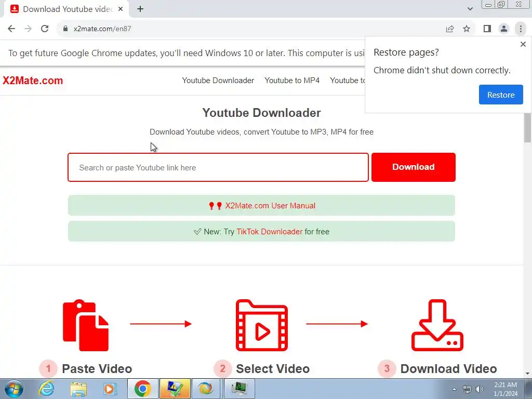The image size is (532, 399).
Task: Dismiss the Restore pages popup
Action: (523, 44)
